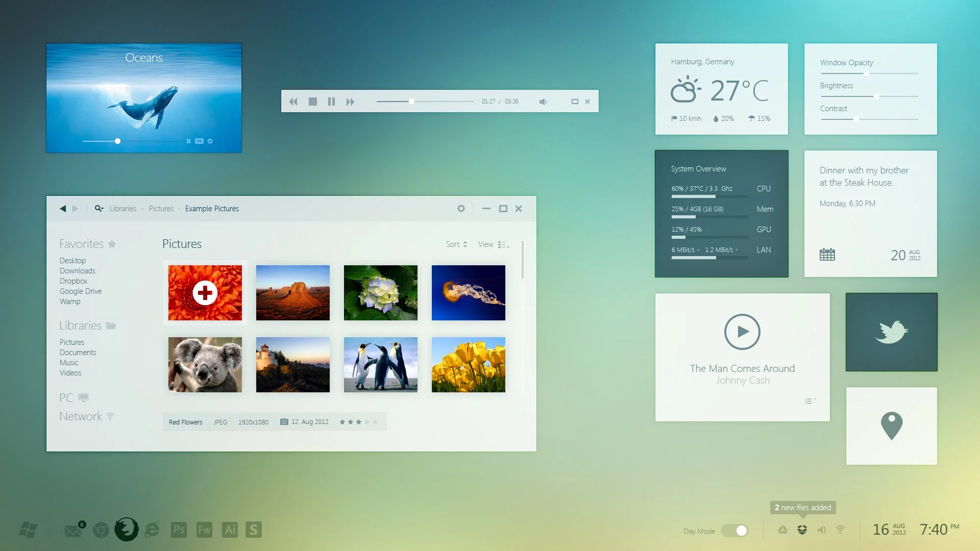
Task: Play The Man Comes Around
Action: 742,332
